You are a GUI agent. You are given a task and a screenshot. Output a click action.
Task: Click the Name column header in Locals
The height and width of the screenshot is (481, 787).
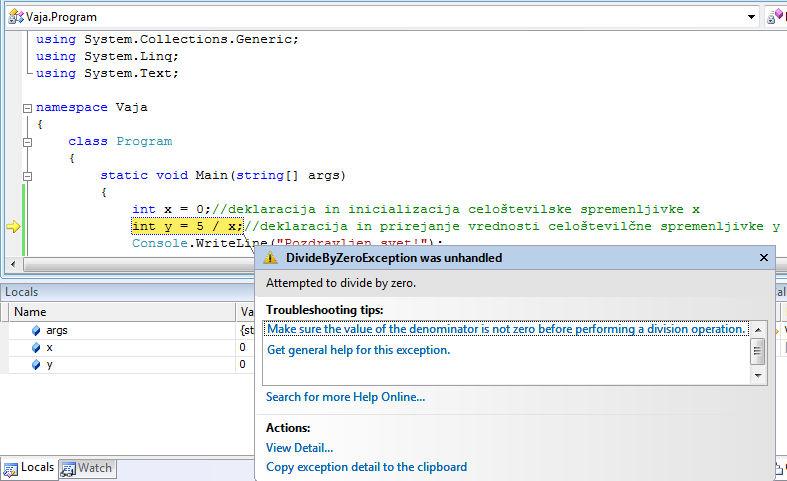coord(122,312)
